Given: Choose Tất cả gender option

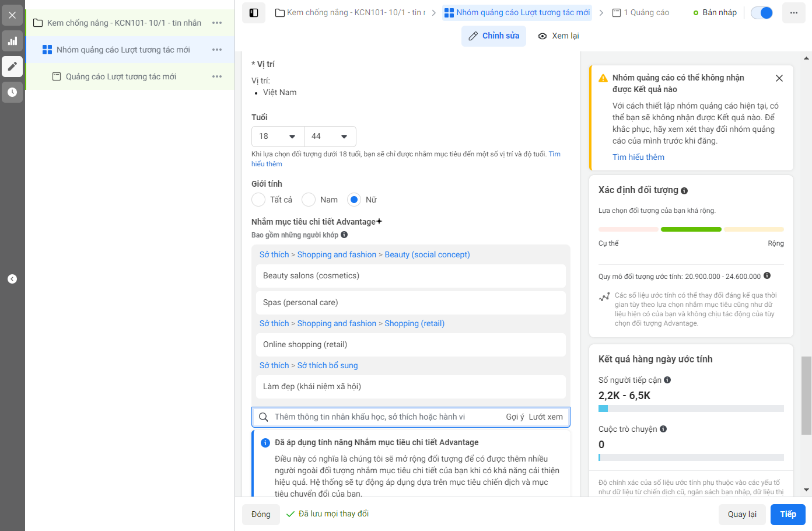Looking at the screenshot, I should 258,200.
